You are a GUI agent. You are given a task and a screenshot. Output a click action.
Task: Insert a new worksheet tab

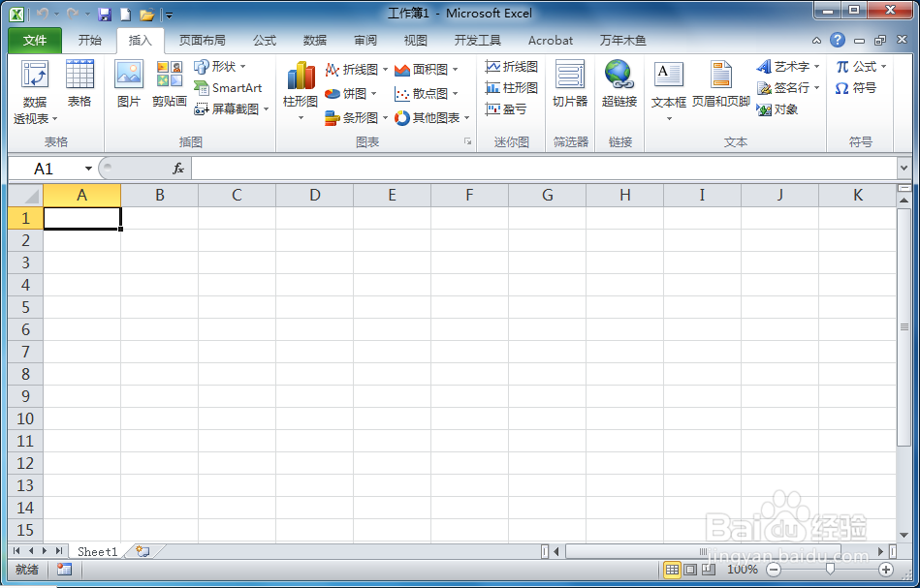point(143,551)
